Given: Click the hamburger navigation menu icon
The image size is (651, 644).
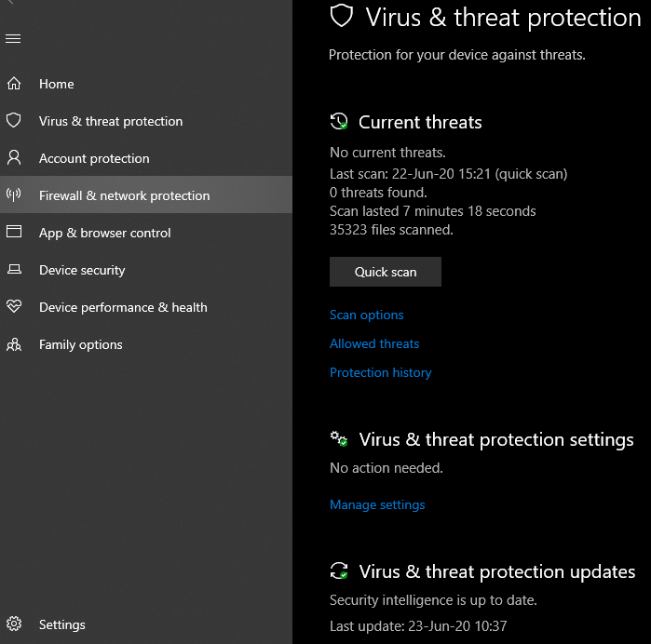Looking at the screenshot, I should (x=13, y=38).
